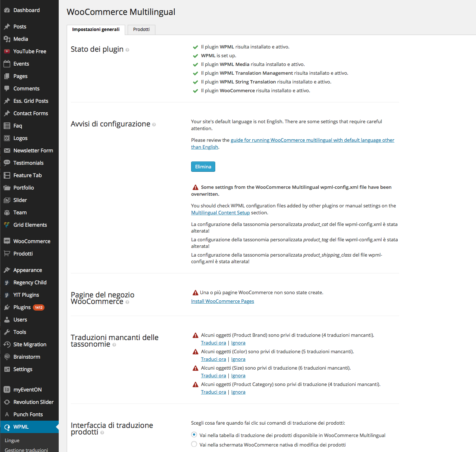Image resolution: width=476 pixels, height=452 pixels.
Task: Click Traduci ora for Product Brand
Action: tap(213, 343)
